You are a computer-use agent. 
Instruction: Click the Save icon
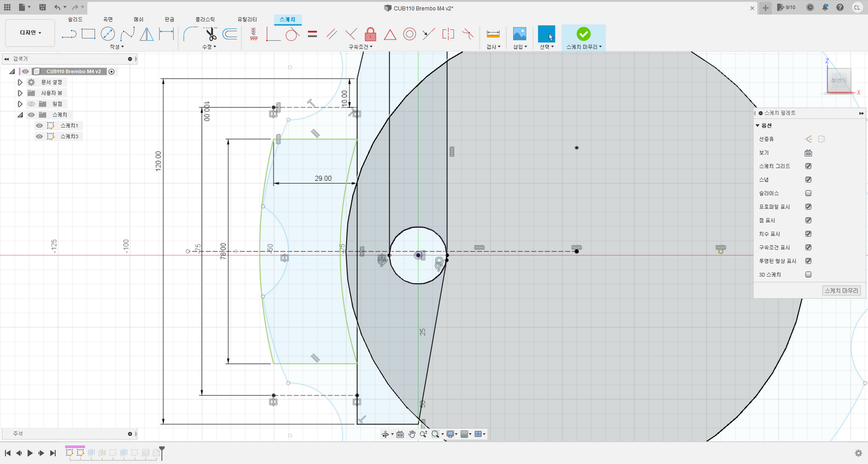point(42,8)
